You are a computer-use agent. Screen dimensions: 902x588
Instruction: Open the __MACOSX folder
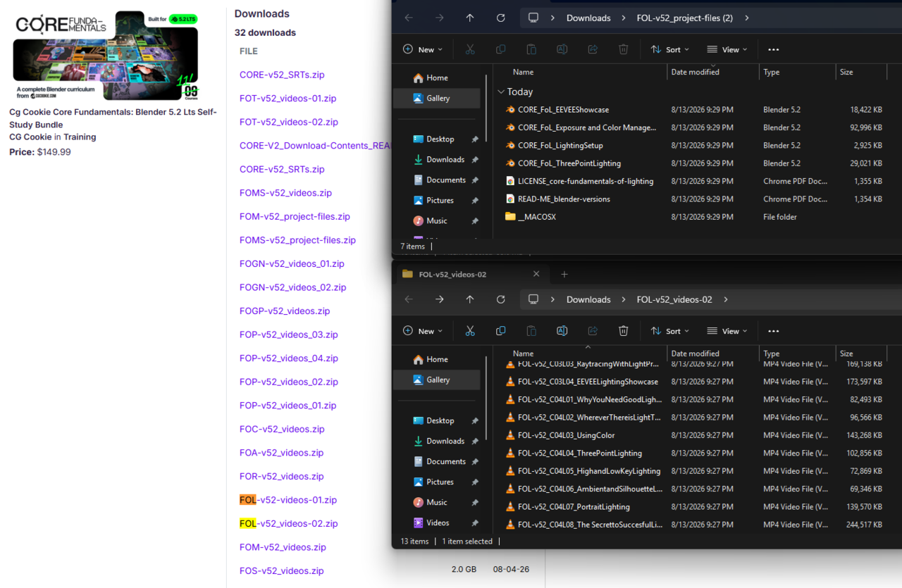(x=536, y=217)
